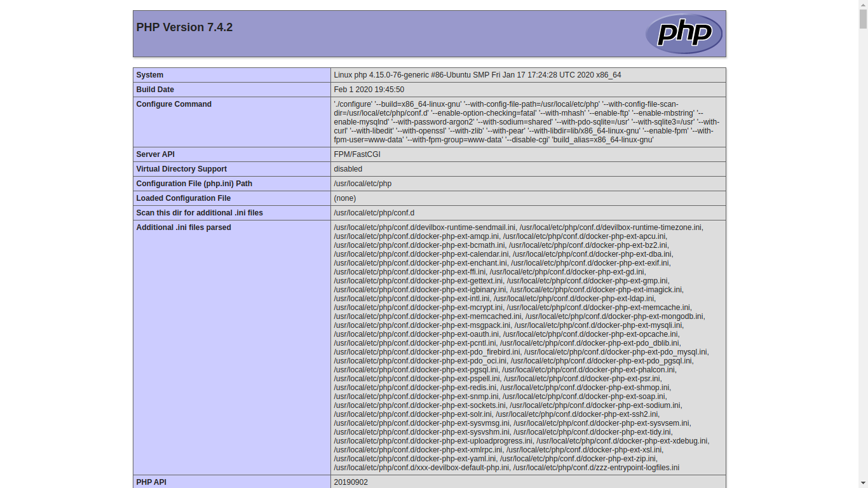
Task: Click the Loaded Configuration File (none) value
Action: (x=344, y=198)
